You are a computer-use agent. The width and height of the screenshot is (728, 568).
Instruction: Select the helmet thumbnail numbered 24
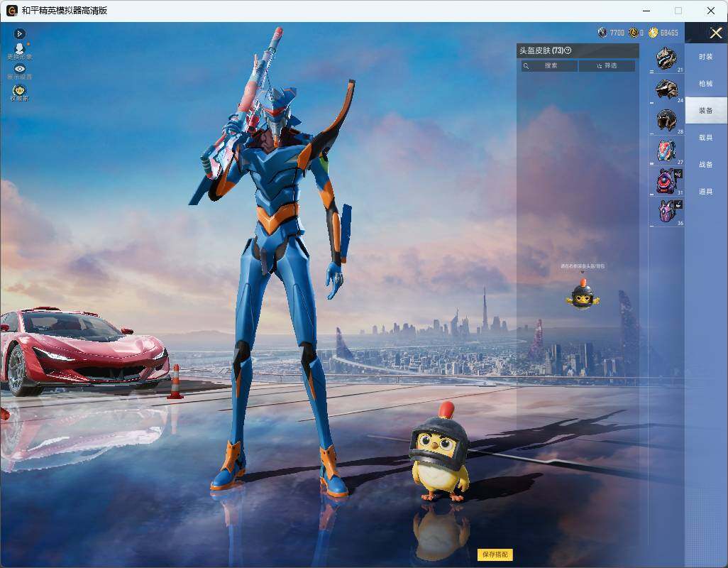coord(667,89)
